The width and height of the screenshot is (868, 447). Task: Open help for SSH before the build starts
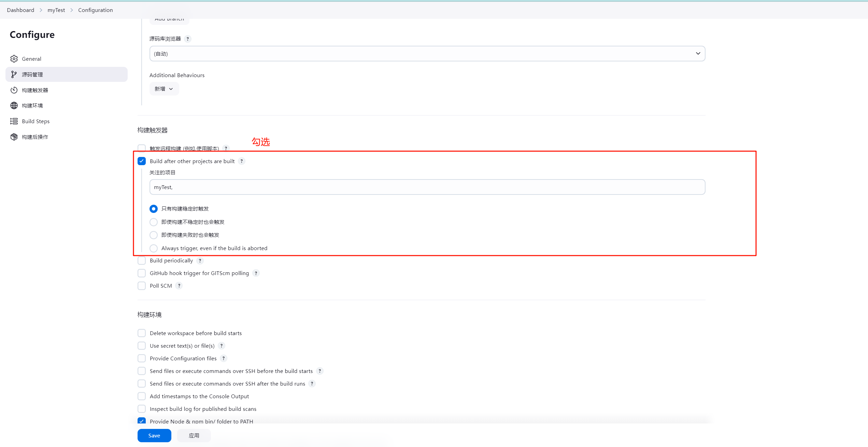(x=320, y=371)
